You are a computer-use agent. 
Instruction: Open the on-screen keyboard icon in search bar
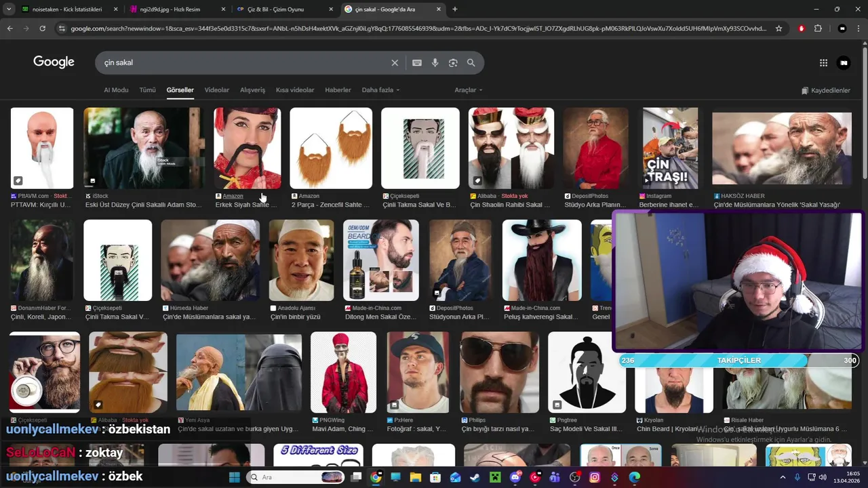[417, 62]
